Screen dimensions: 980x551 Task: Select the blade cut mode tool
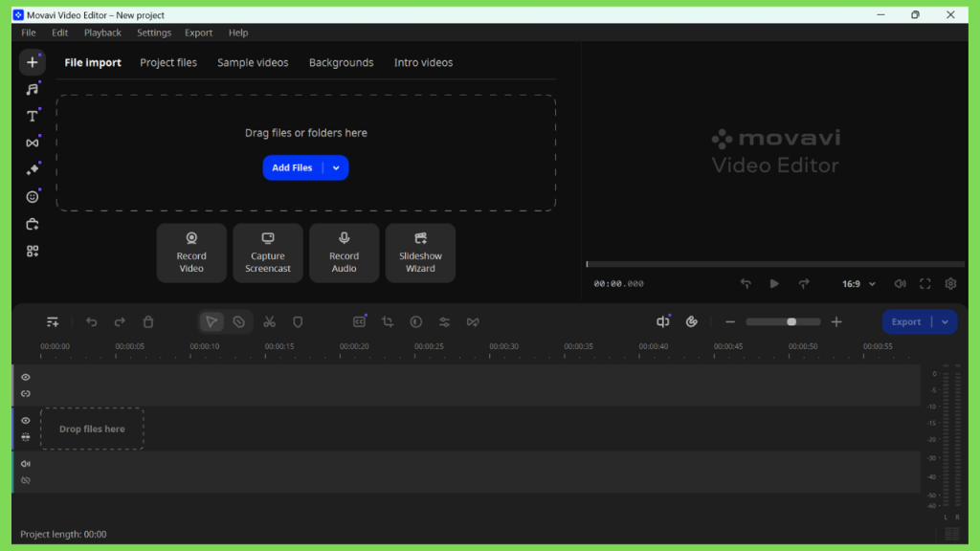click(238, 322)
